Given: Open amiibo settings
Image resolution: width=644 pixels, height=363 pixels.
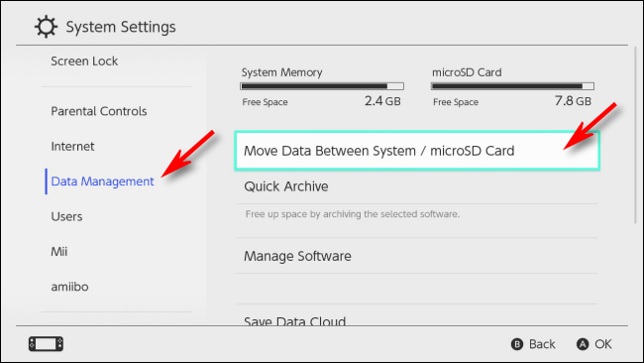Looking at the screenshot, I should pos(69,287).
